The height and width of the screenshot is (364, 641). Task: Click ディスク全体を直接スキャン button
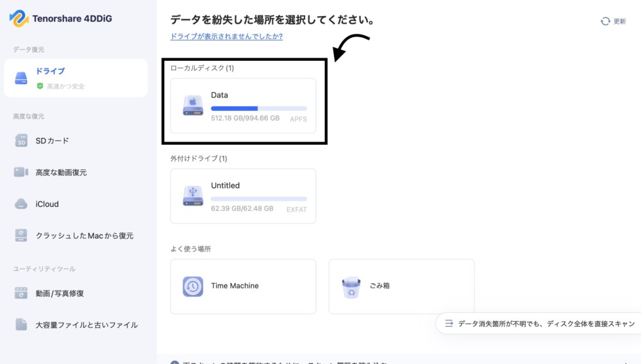pos(539,324)
